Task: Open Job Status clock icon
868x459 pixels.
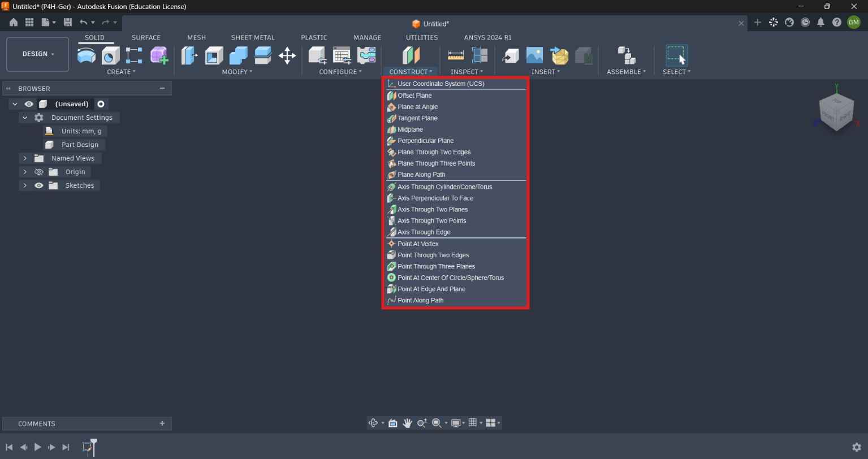Action: pos(805,23)
